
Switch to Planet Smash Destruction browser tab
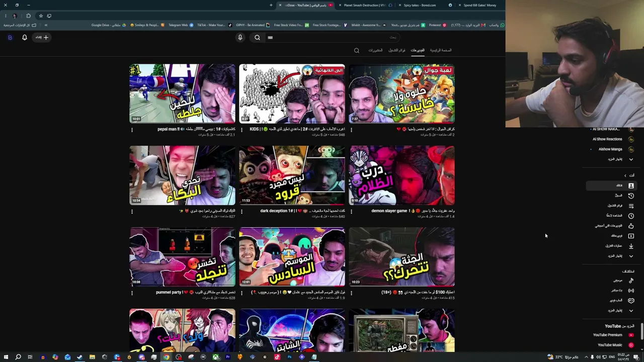[x=365, y=5]
